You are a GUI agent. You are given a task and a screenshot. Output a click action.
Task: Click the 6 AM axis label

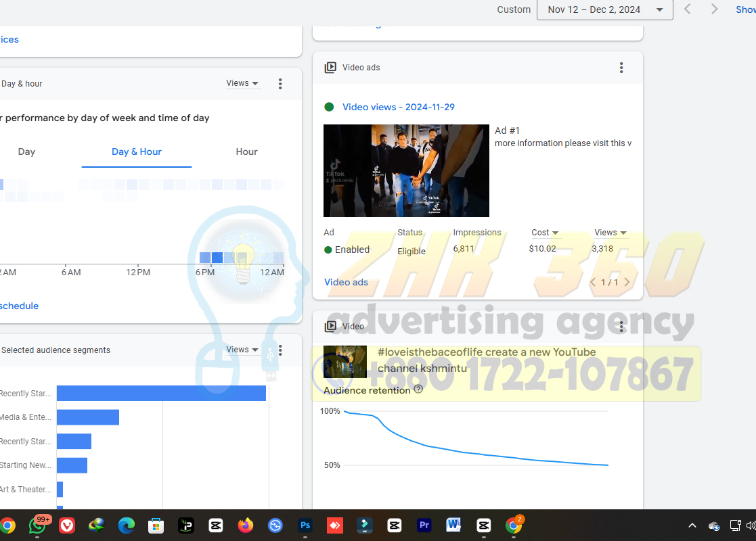(x=71, y=272)
